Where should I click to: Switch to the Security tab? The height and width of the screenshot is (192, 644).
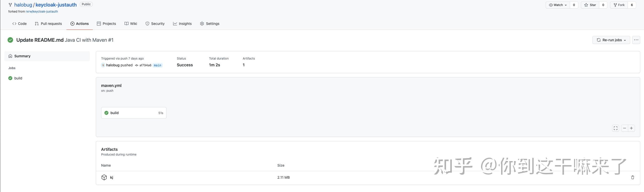(x=155, y=24)
